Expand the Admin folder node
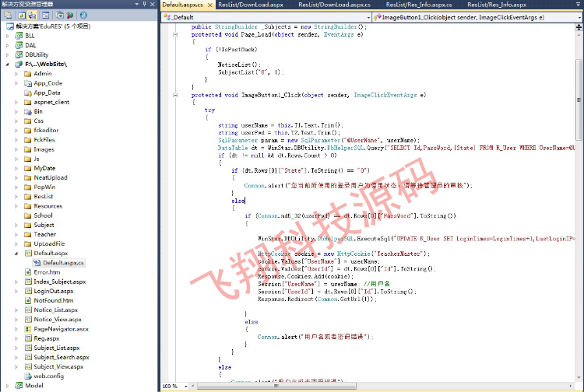The width and height of the screenshot is (584, 392). coord(16,74)
